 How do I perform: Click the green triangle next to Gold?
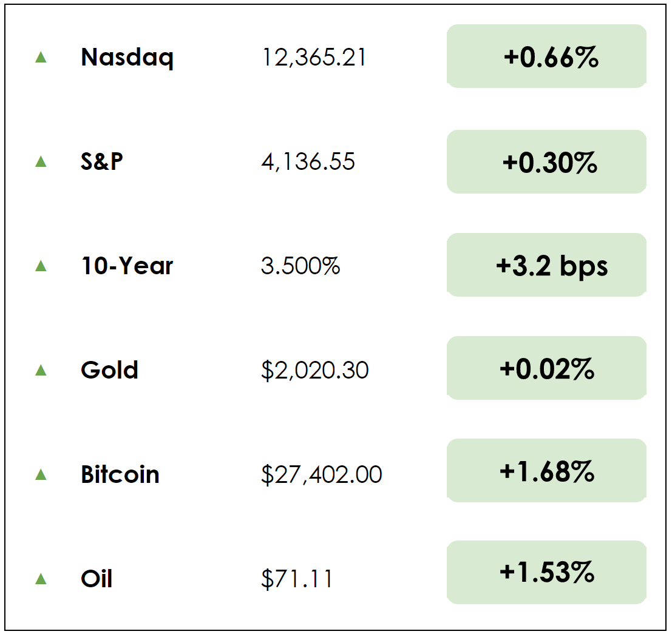coord(41,370)
